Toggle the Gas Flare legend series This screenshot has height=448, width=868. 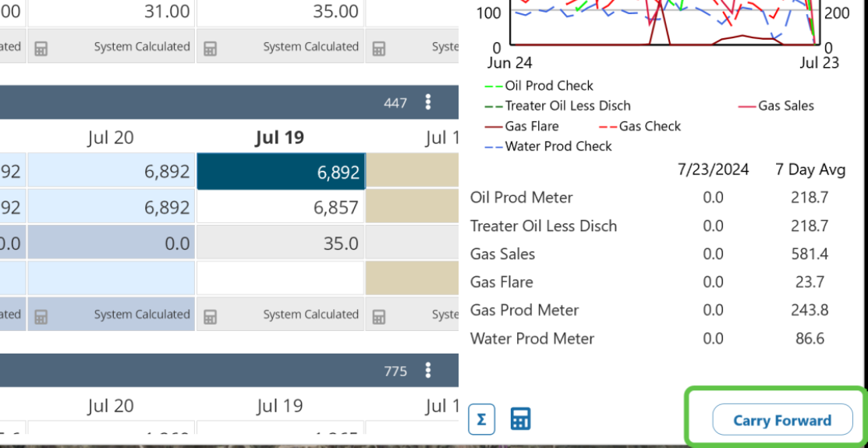[x=531, y=126]
